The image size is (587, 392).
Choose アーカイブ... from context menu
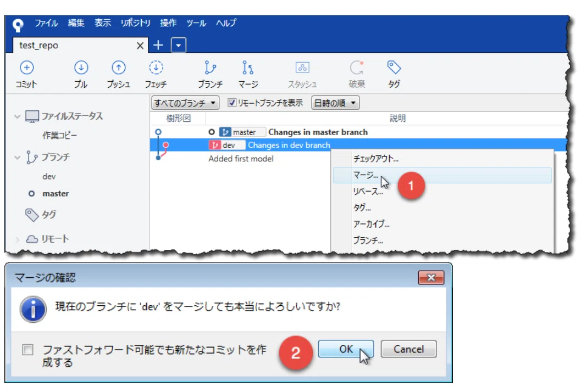442,224
